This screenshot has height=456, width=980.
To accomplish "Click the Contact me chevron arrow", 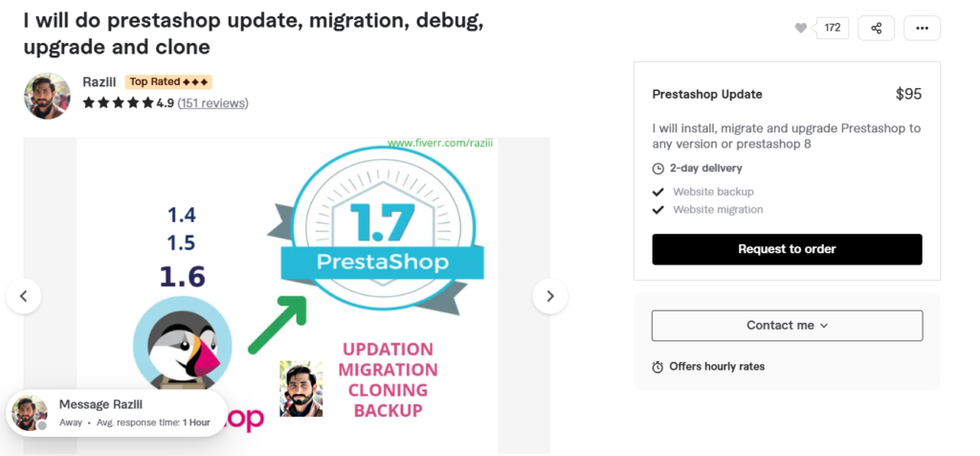I will [x=824, y=326].
